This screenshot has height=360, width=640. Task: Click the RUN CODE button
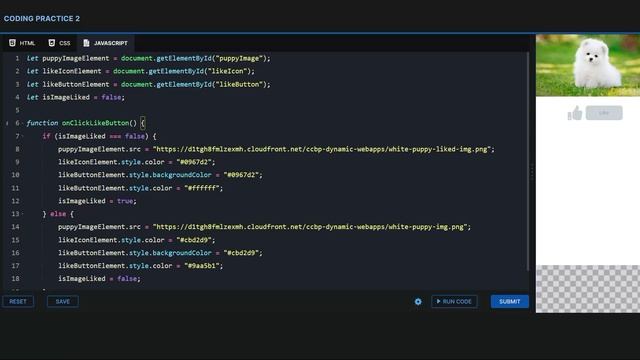(454, 302)
